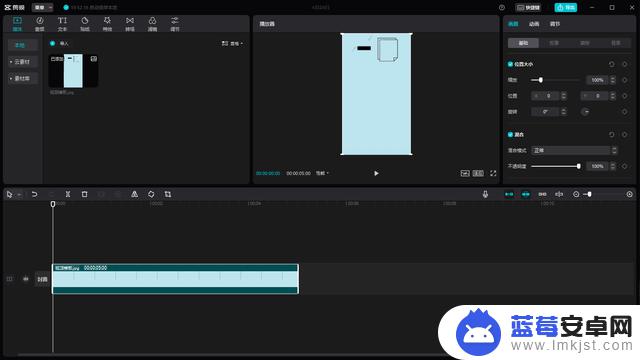
Task: Open the Transitions bowtie icon panel
Action: click(130, 24)
